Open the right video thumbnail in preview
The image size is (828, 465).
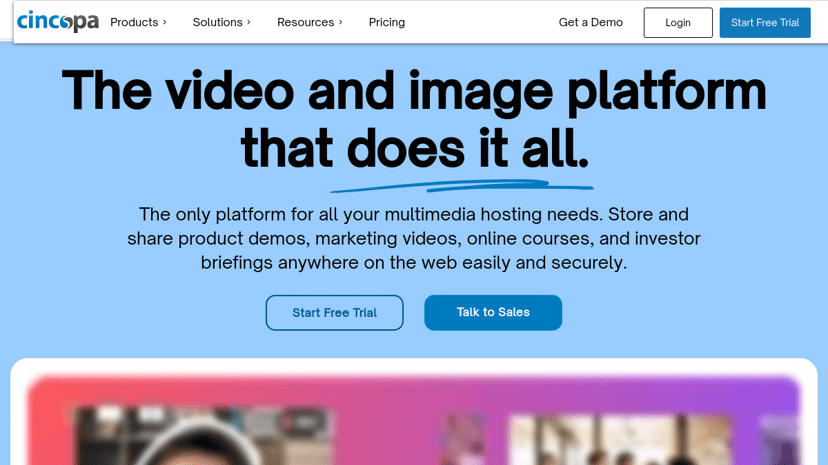pyautogui.click(x=620, y=440)
